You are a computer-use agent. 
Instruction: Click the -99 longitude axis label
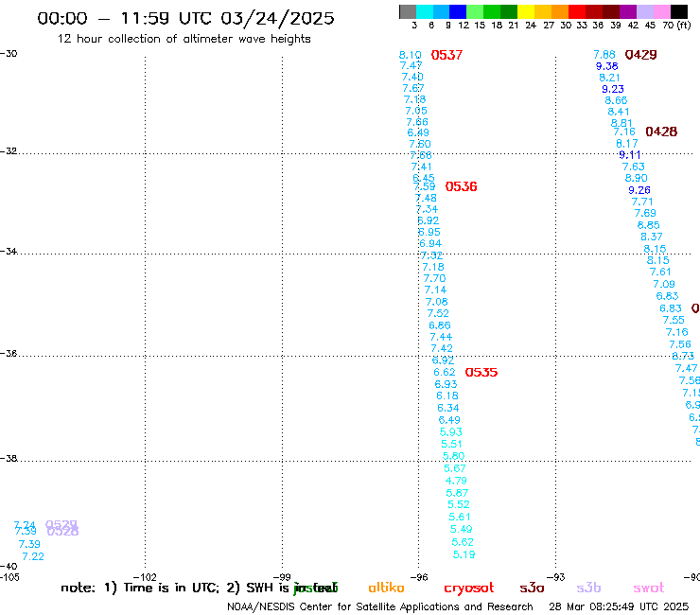282,577
